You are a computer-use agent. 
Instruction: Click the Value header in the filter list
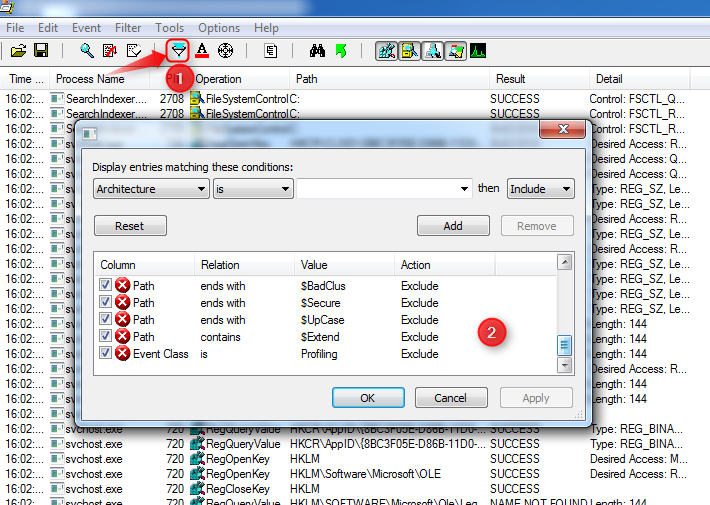point(345,265)
